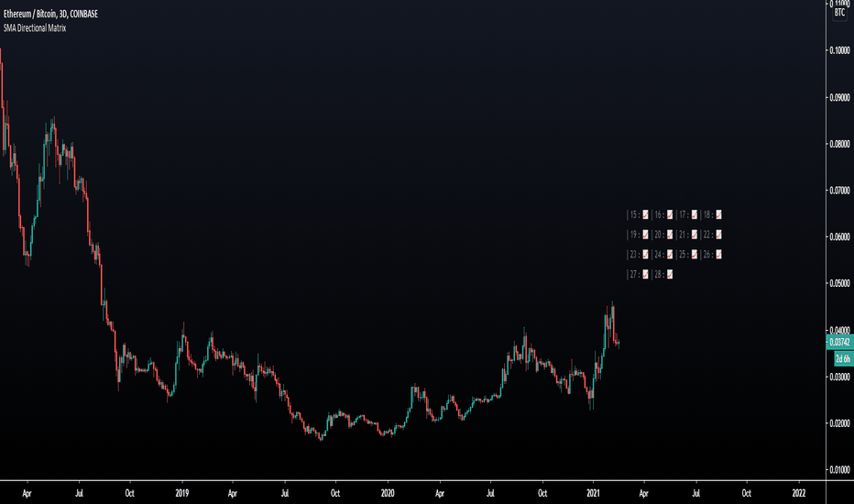Click the matrix cell label 28

click(658, 275)
